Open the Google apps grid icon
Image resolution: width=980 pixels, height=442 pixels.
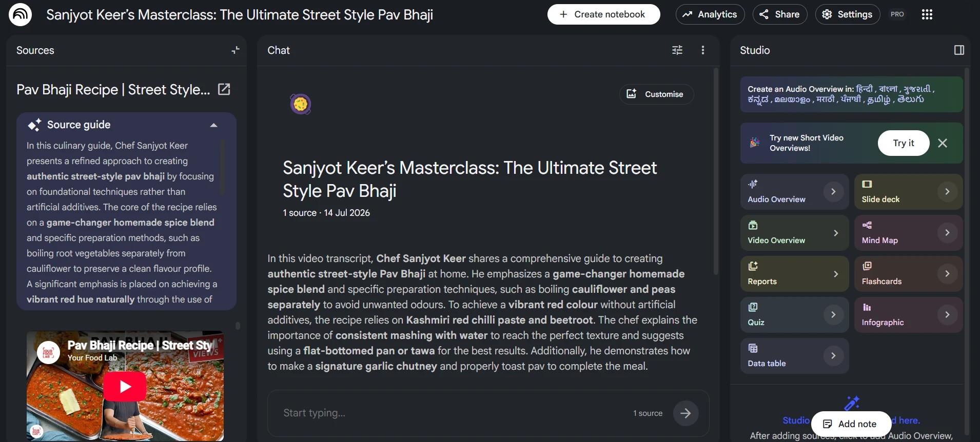[927, 14]
